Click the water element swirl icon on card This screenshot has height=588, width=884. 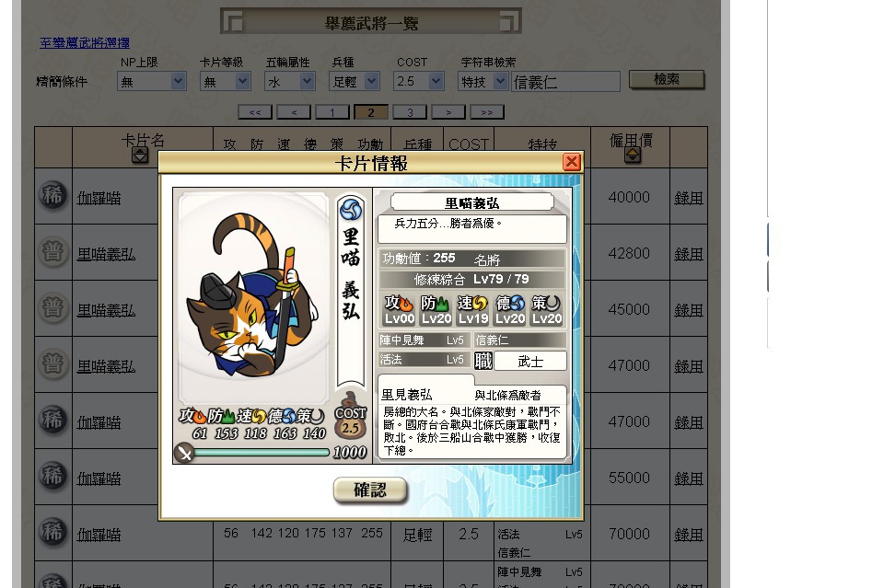350,210
